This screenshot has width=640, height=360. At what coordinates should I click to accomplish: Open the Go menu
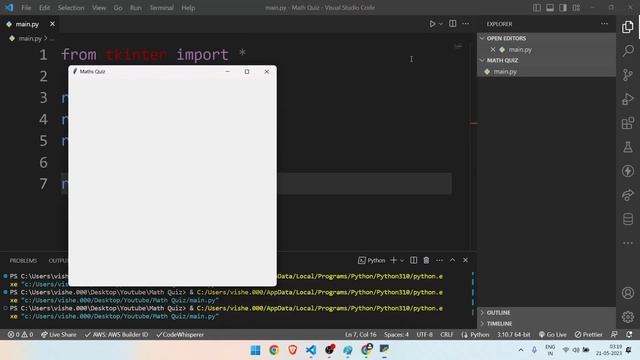click(x=118, y=8)
